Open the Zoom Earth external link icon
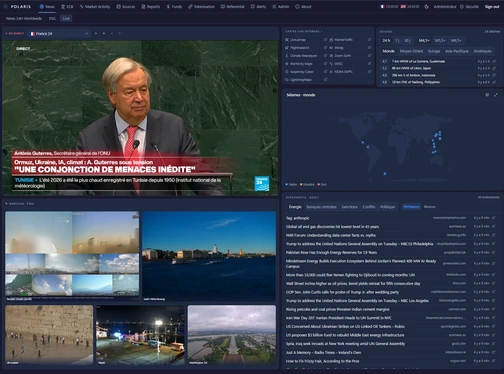The width and height of the screenshot is (504, 374). click(369, 56)
